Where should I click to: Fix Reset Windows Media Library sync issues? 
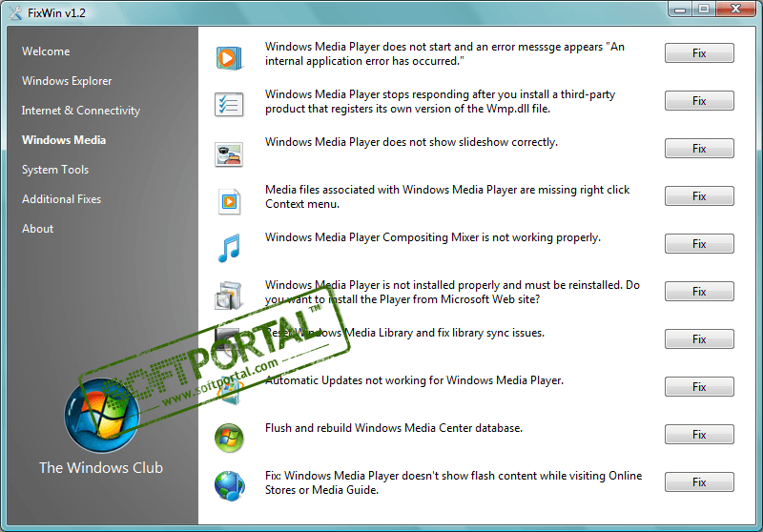tap(699, 339)
